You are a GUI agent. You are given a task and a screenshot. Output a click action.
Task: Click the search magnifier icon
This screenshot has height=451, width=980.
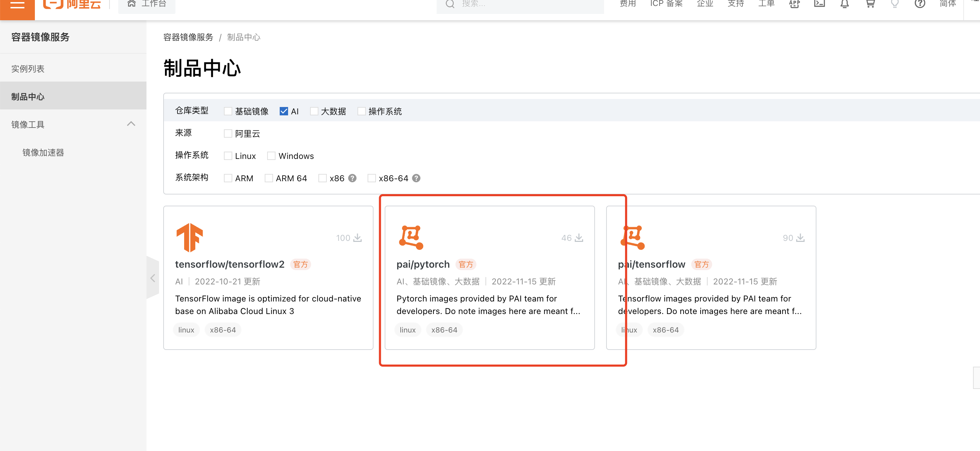(x=450, y=4)
